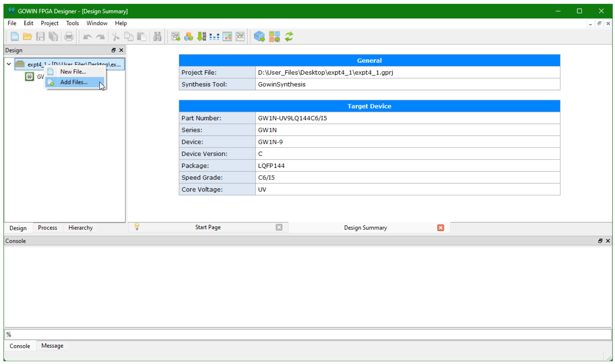Viewport: 615px width, 364px height.
Task: Click the Print toolbar icon
Action: 69,37
